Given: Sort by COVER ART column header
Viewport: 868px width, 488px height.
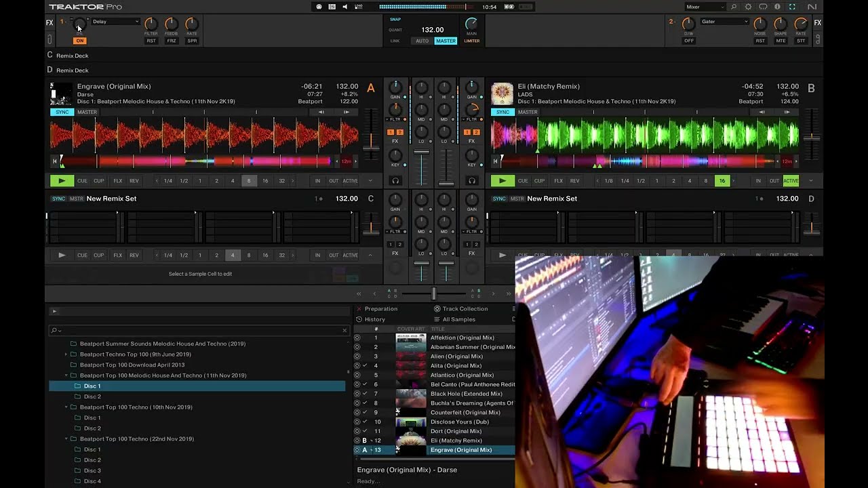Looking at the screenshot, I should point(411,329).
